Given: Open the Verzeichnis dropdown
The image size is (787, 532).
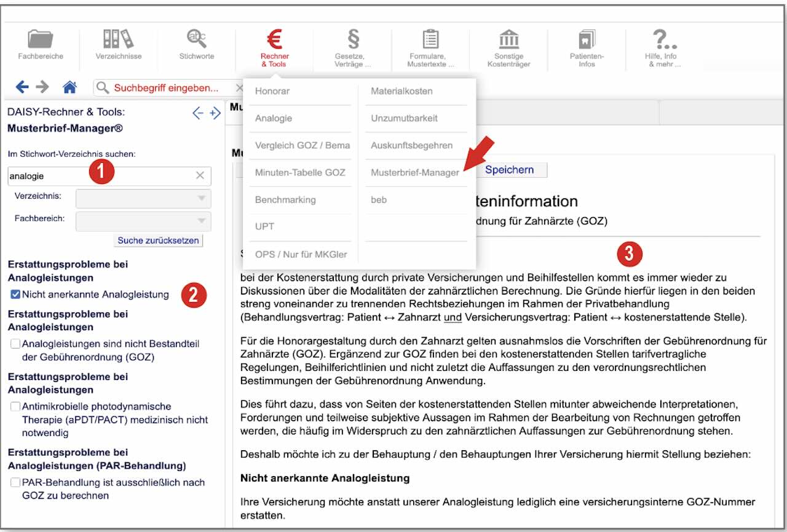Looking at the screenshot, I should (x=143, y=199).
